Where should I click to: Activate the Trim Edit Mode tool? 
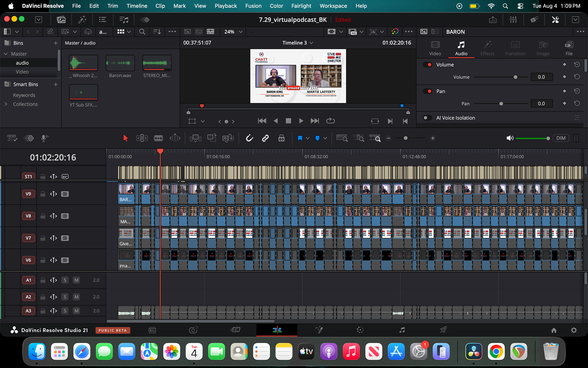pyautogui.click(x=142, y=138)
